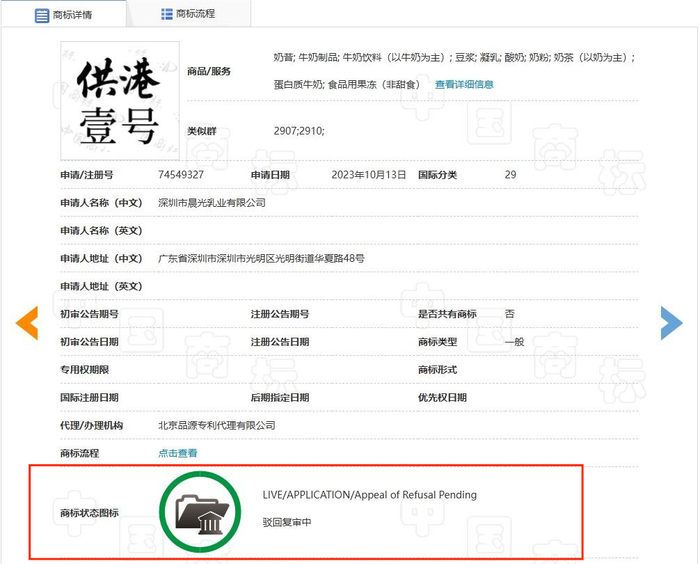The width and height of the screenshot is (700, 564).
Task: Go to next trademark with blue arrow
Action: 671,323
